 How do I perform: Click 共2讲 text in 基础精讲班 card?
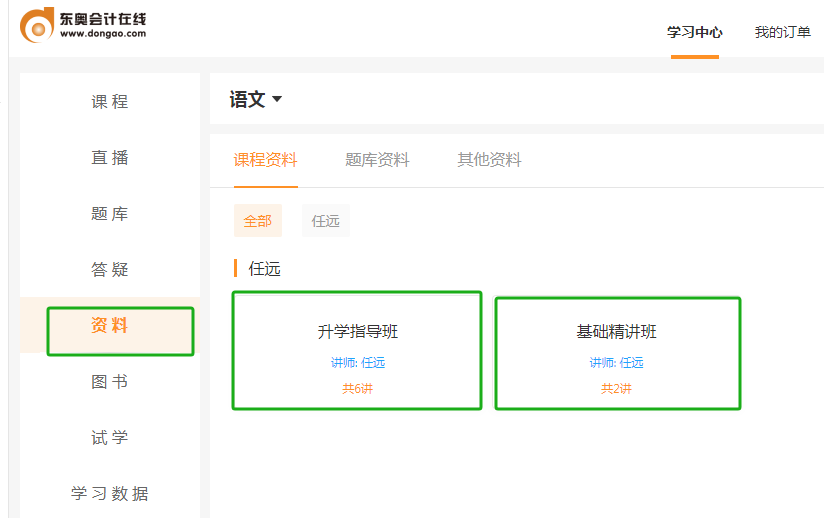tap(616, 389)
